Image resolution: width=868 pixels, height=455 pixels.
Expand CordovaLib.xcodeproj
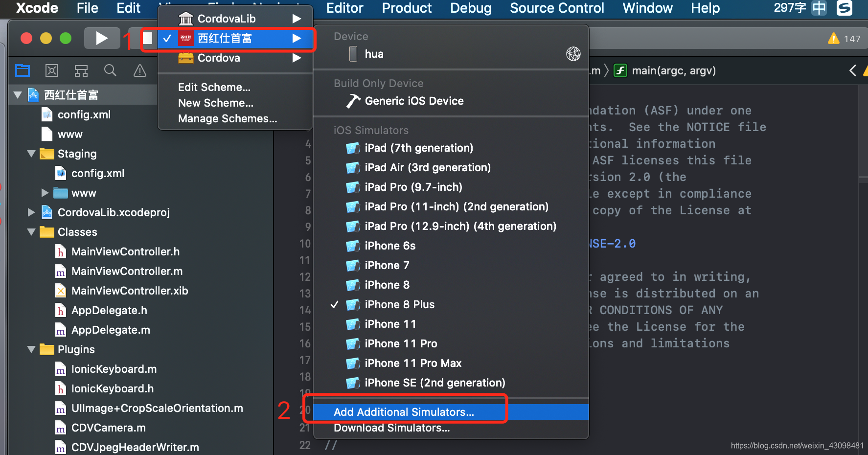(31, 212)
